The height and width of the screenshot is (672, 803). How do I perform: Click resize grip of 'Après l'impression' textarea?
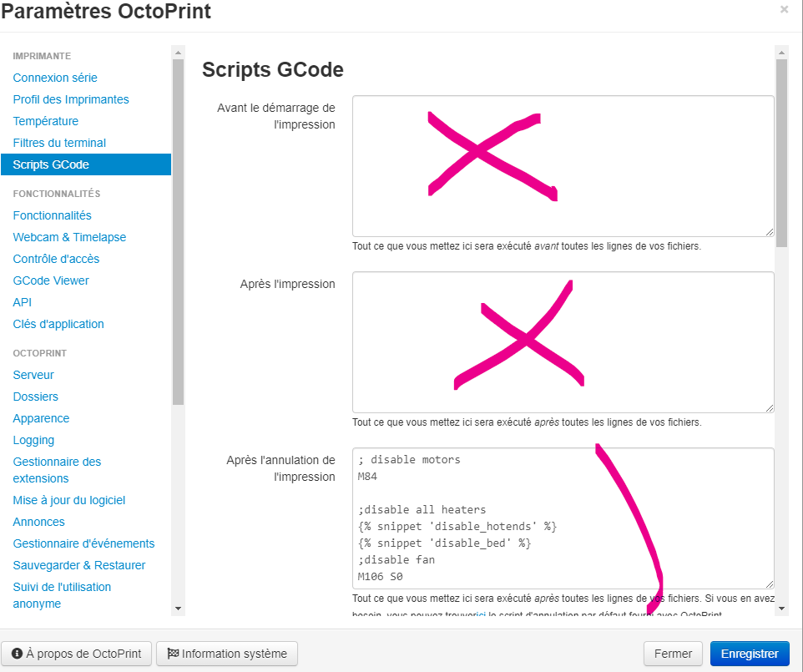tap(770, 408)
